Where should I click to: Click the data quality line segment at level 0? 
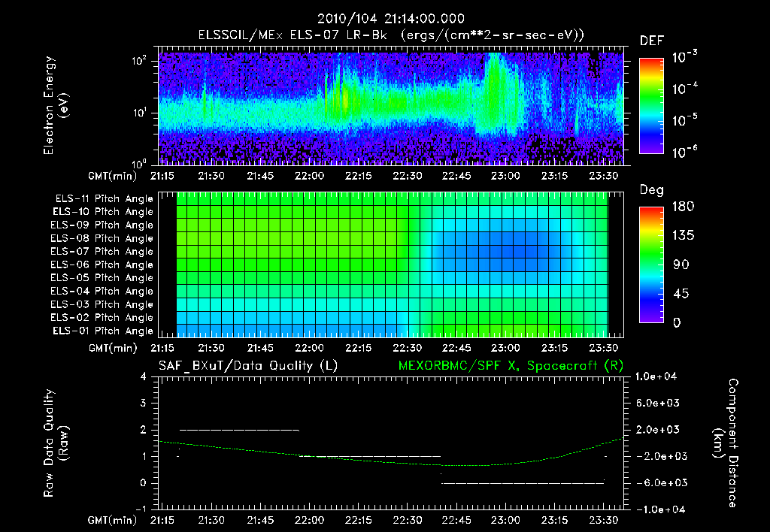523,483
